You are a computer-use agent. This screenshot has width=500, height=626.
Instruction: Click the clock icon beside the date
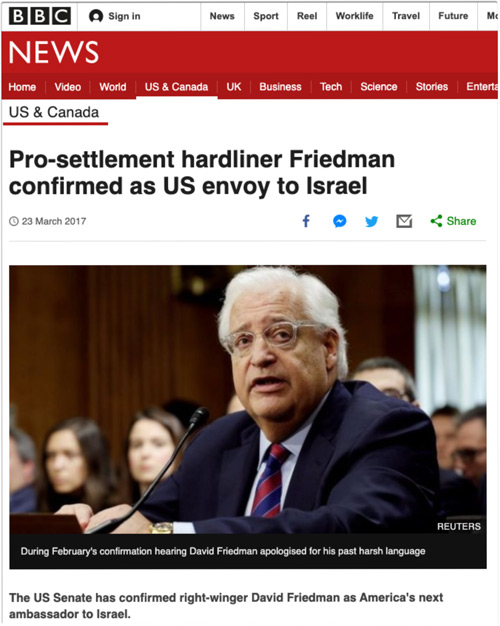click(x=14, y=221)
